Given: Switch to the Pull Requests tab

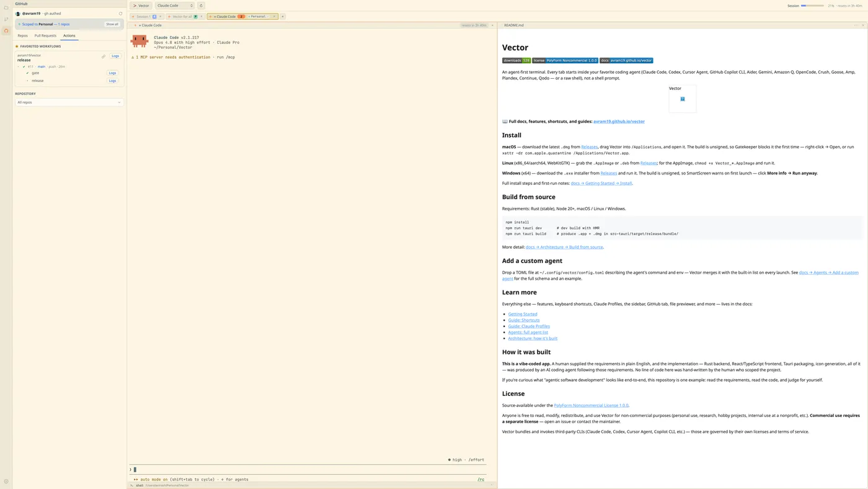Looking at the screenshot, I should click(45, 35).
